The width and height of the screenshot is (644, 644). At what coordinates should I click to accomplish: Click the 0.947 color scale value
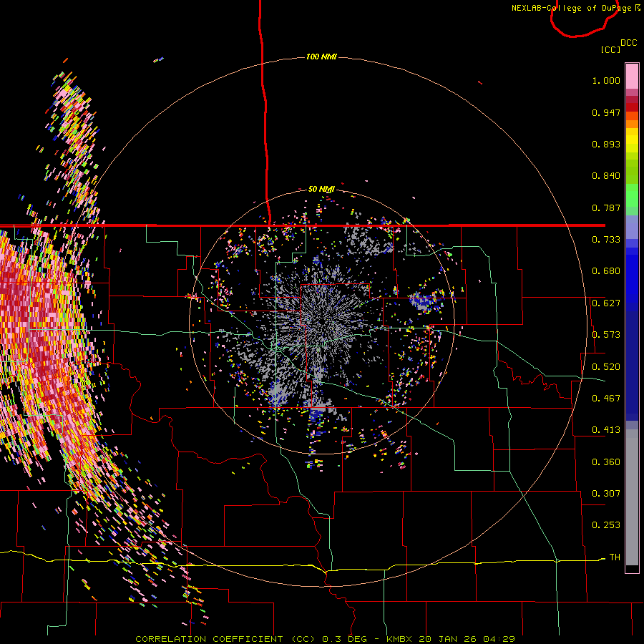(x=606, y=112)
